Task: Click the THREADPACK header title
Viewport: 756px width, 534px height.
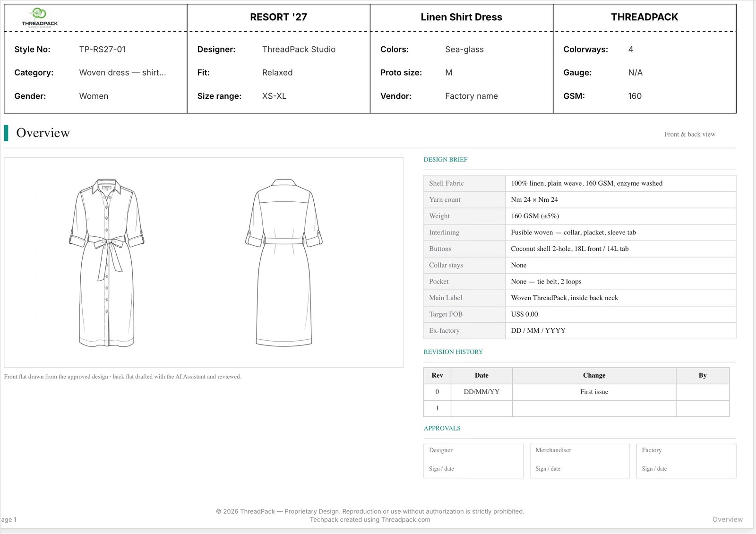Action: (644, 17)
